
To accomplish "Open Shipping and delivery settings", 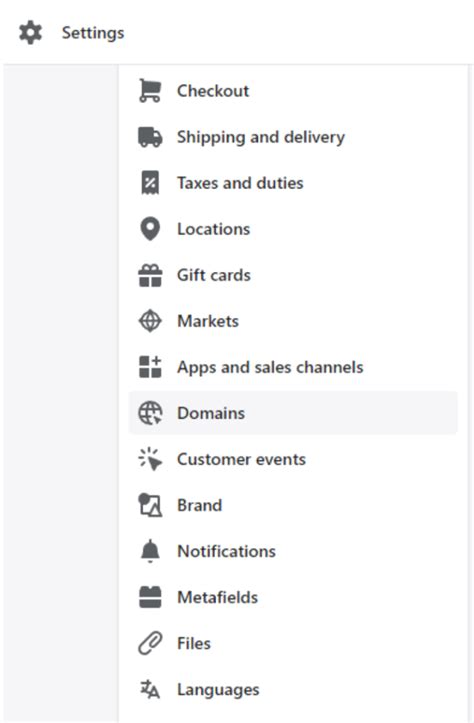I will pyautogui.click(x=293, y=137).
